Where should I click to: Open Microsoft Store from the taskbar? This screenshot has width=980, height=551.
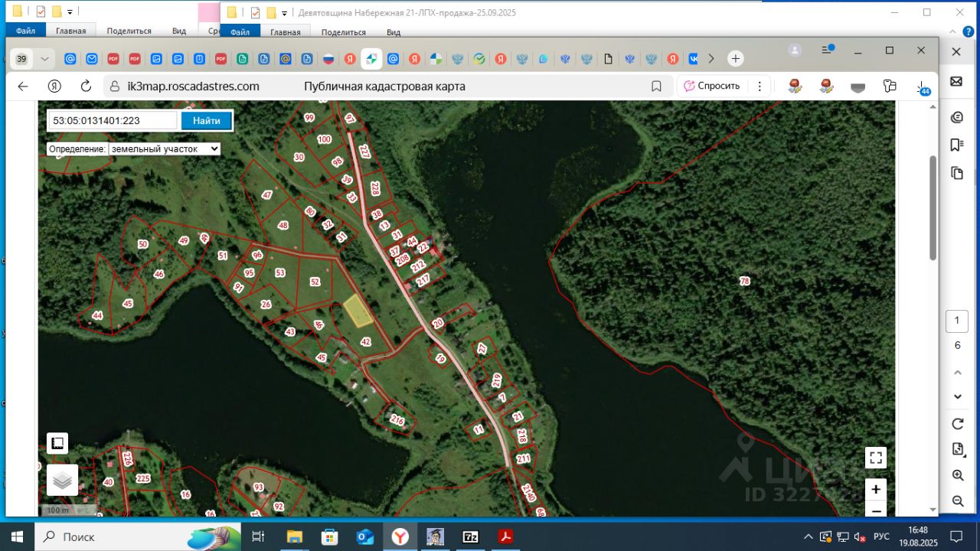[x=330, y=536]
